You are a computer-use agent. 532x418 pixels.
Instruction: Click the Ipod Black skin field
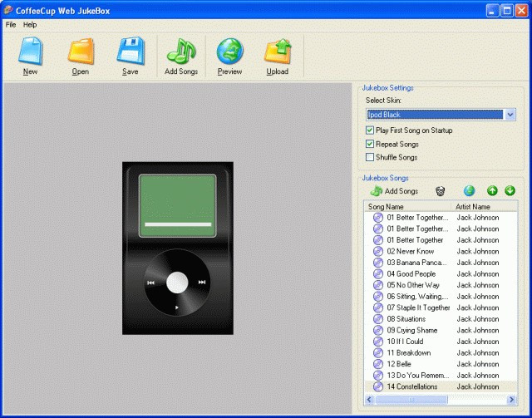click(x=435, y=115)
